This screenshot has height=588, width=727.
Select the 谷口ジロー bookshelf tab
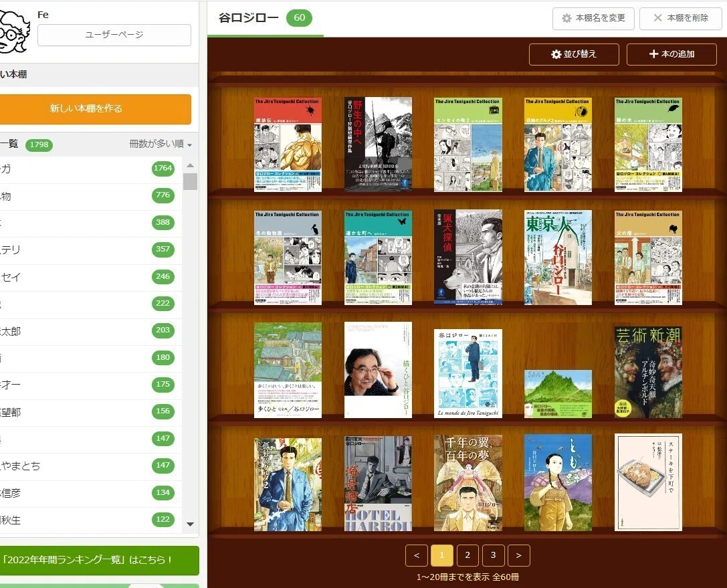click(266, 18)
